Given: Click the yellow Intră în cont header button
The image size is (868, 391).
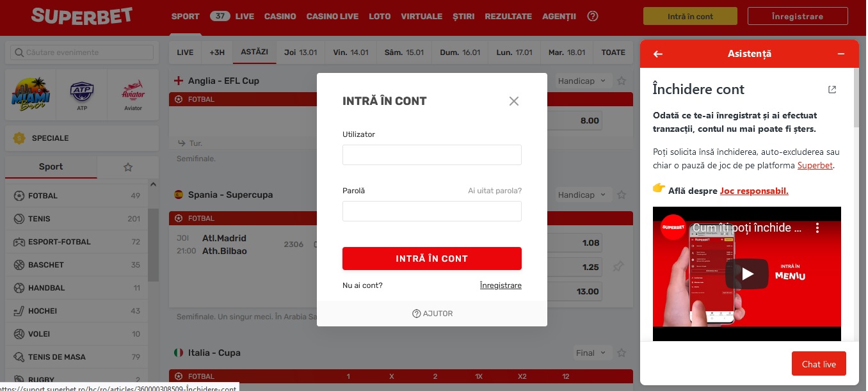Looking at the screenshot, I should pyautogui.click(x=690, y=17).
